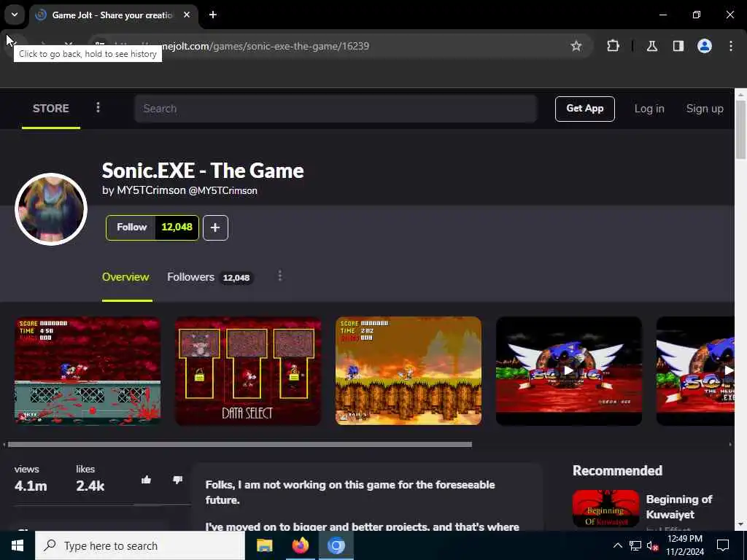Open the Windows Start menu
Screen dimensions: 747x560
click(x=18, y=545)
